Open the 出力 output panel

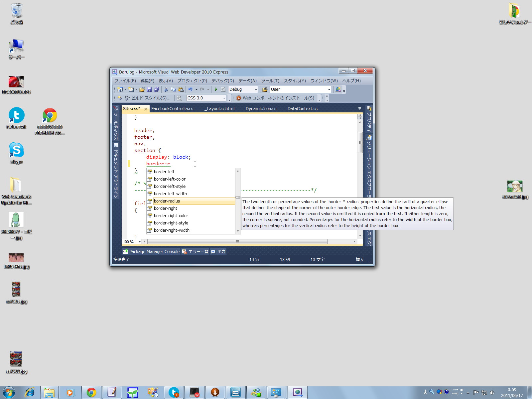pos(218,252)
